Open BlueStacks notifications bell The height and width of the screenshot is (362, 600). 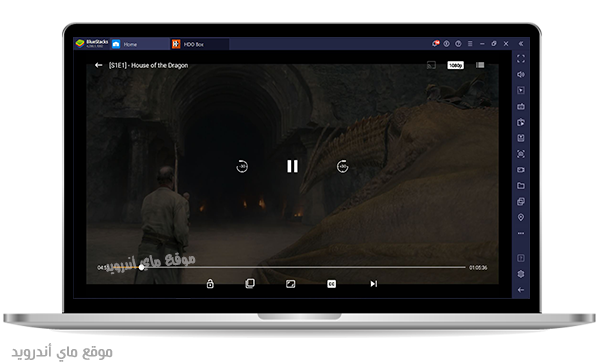(435, 44)
